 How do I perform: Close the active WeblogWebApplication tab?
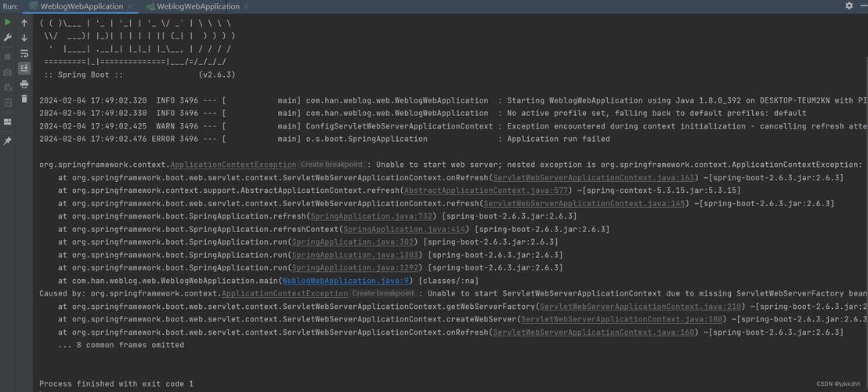point(130,6)
